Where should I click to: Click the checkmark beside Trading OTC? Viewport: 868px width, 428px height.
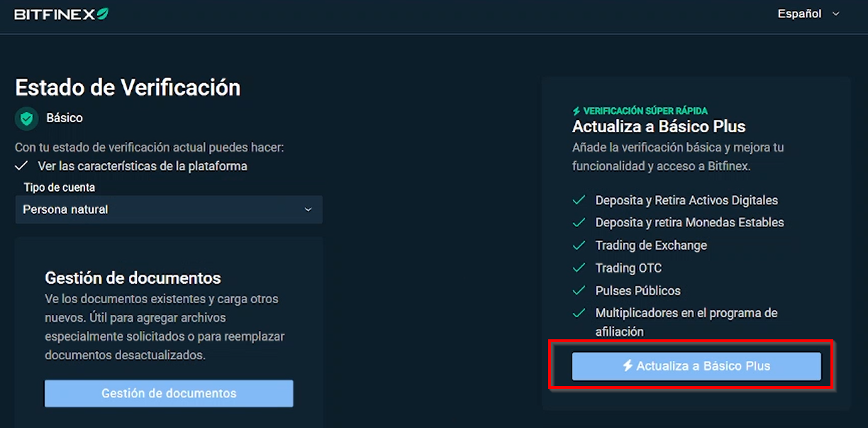579,268
